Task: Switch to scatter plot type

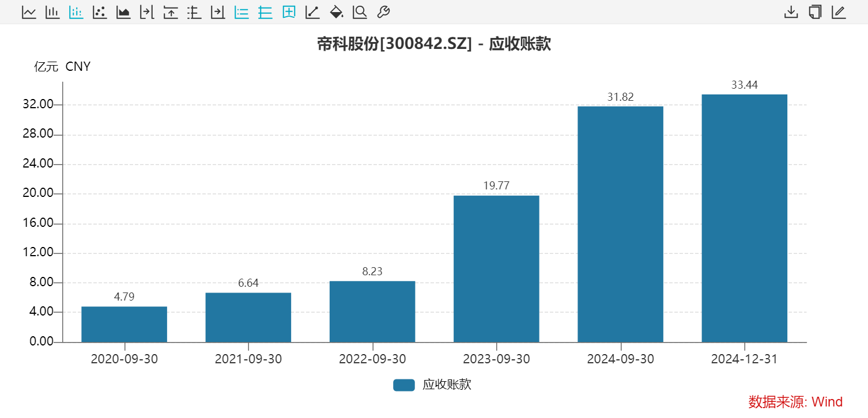Action: point(100,12)
